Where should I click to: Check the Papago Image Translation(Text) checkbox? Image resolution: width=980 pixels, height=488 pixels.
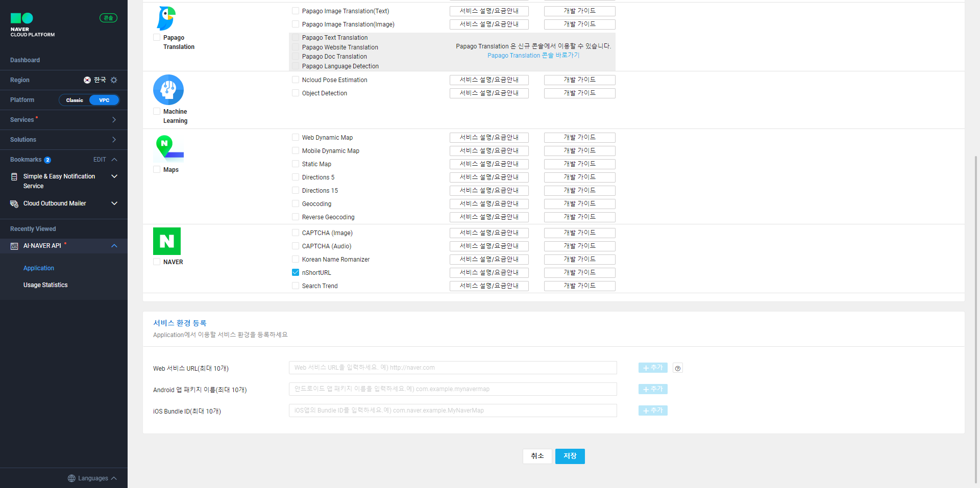296,11
